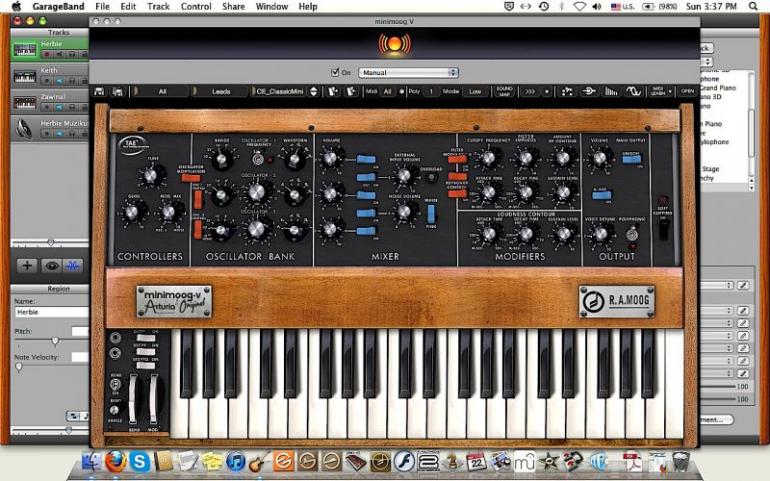Screen dimensions: 770x481
Task: Click the OPEN panel button in toolbar
Action: tap(688, 91)
